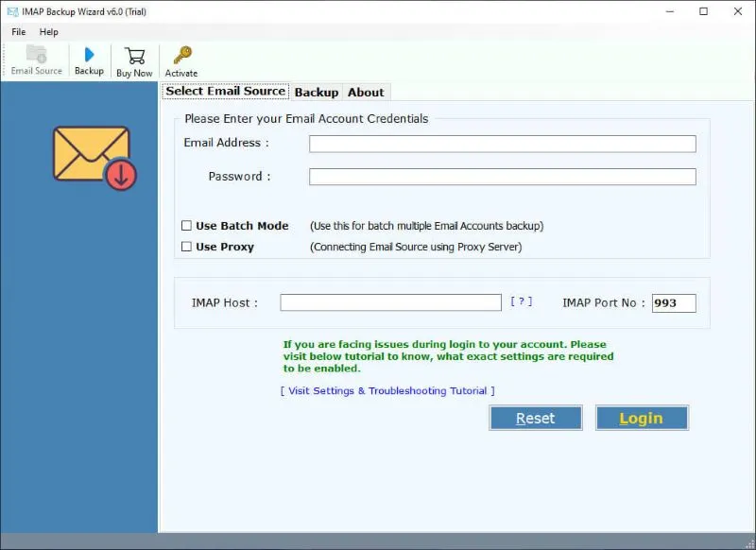
Task: Click the Activate key icon
Action: pos(181,59)
